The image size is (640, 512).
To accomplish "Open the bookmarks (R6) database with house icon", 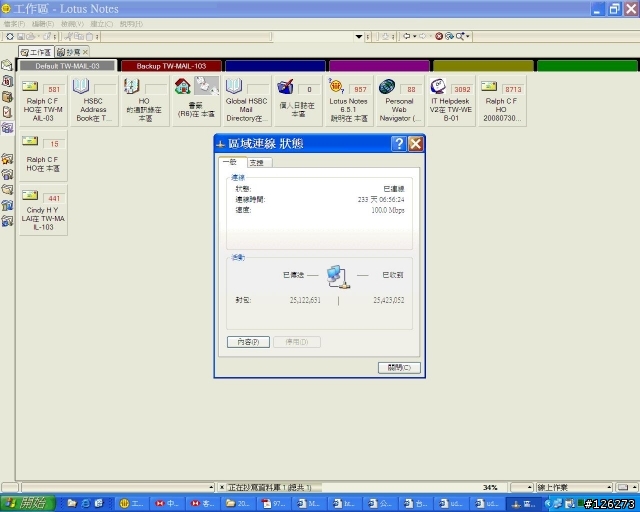I will pos(196,101).
